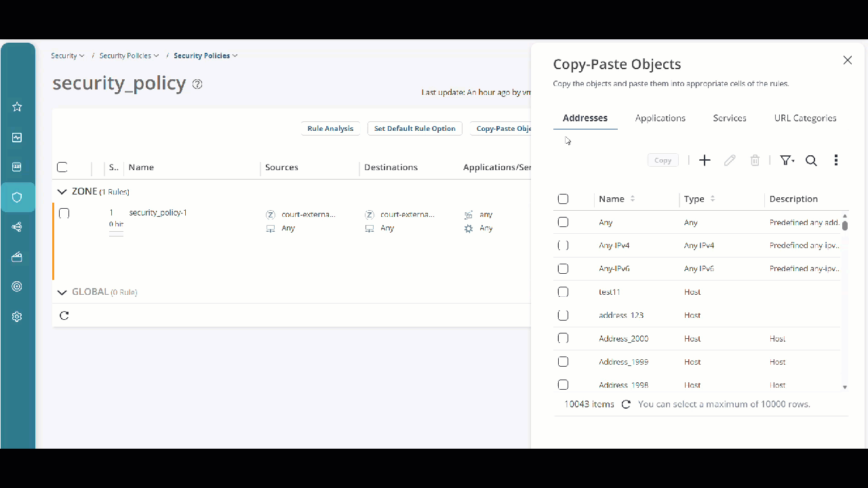This screenshot has width=868, height=488.
Task: Open the briefcase services icon in sidebar
Action: 17,257
